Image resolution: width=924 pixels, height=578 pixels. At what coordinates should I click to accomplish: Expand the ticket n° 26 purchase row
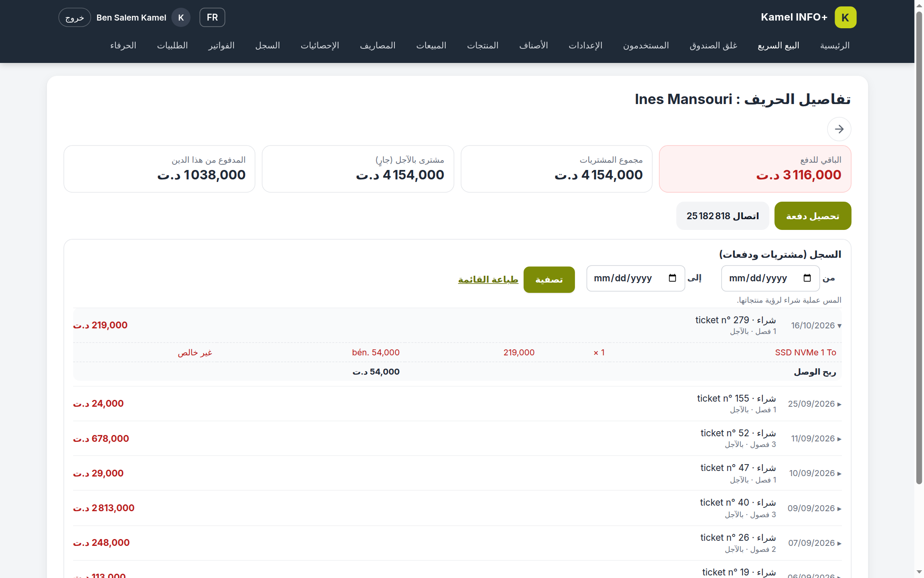pyautogui.click(x=457, y=543)
